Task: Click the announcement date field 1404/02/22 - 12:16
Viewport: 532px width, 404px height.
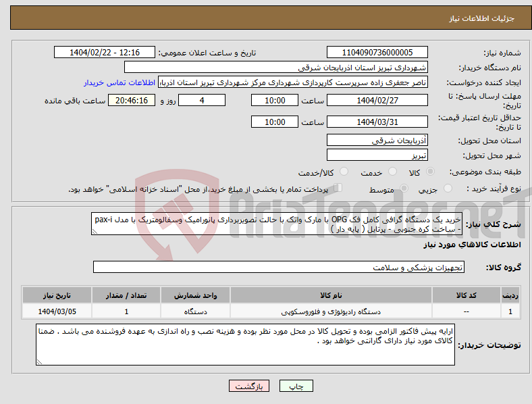Action: click(105, 52)
